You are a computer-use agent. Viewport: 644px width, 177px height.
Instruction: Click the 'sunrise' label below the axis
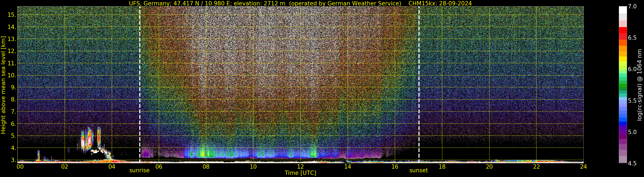coord(139,171)
